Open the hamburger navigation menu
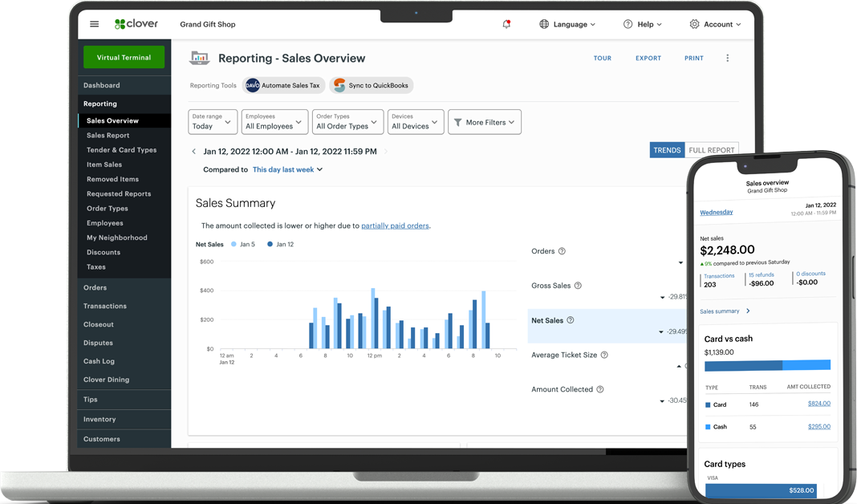Screen dimensions: 857x504 [x=95, y=24]
